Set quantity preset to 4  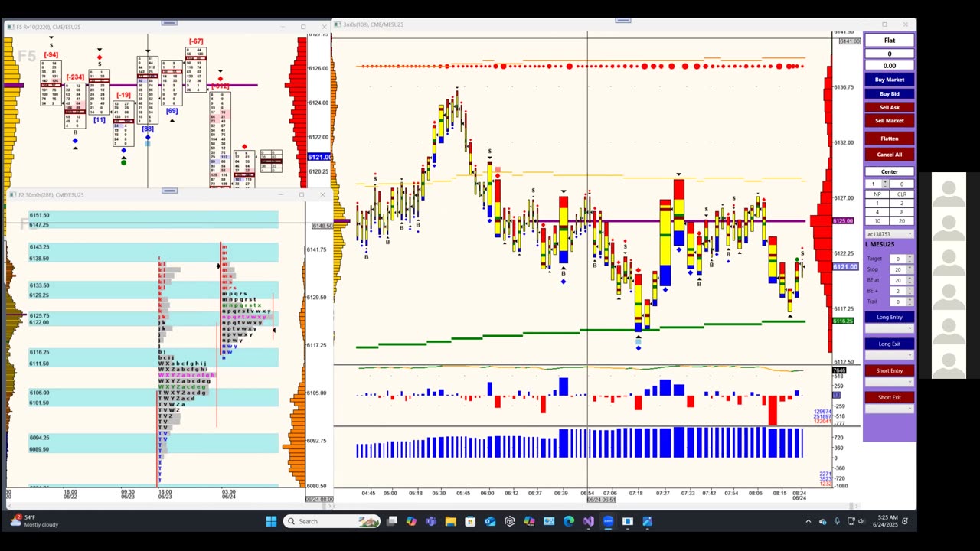click(x=877, y=212)
